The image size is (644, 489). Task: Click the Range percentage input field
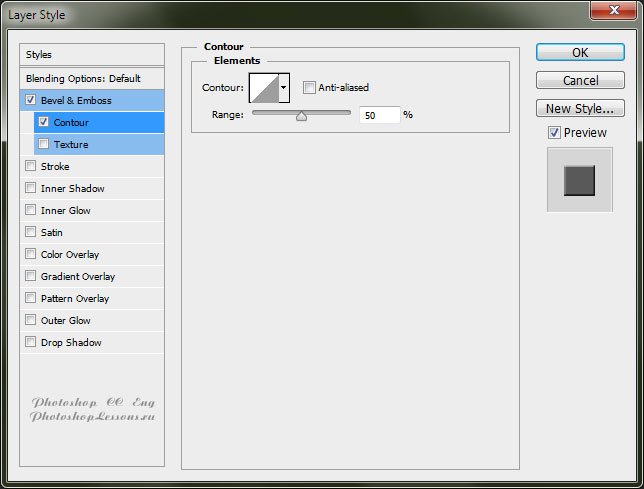coord(379,115)
